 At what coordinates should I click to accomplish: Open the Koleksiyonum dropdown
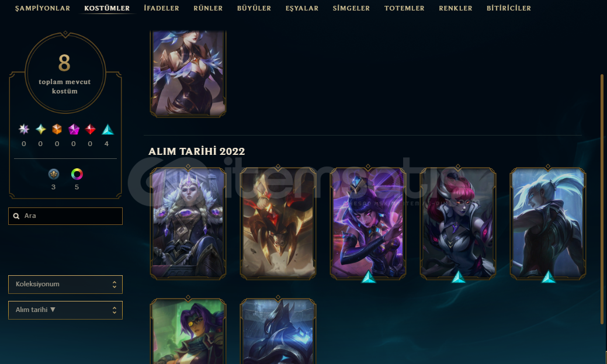click(65, 284)
